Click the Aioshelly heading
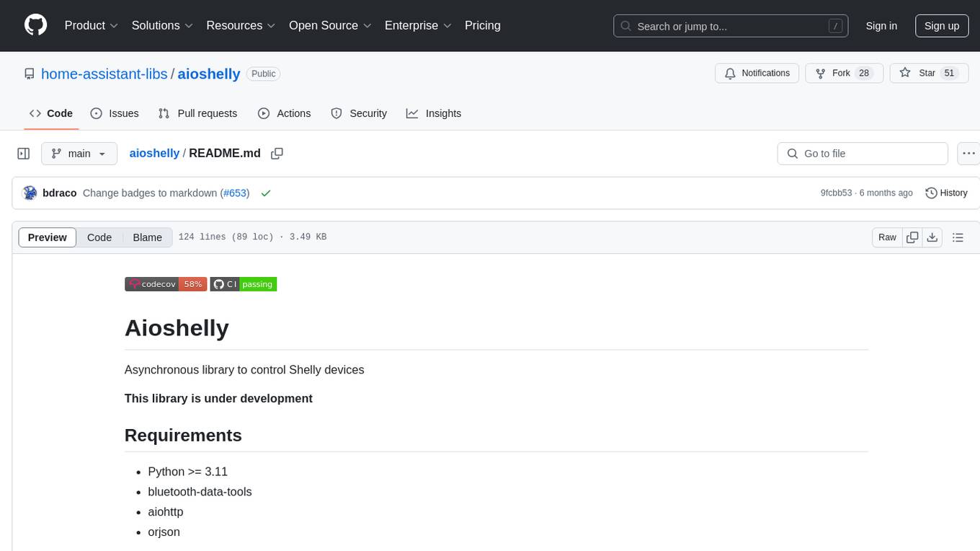 pos(177,327)
